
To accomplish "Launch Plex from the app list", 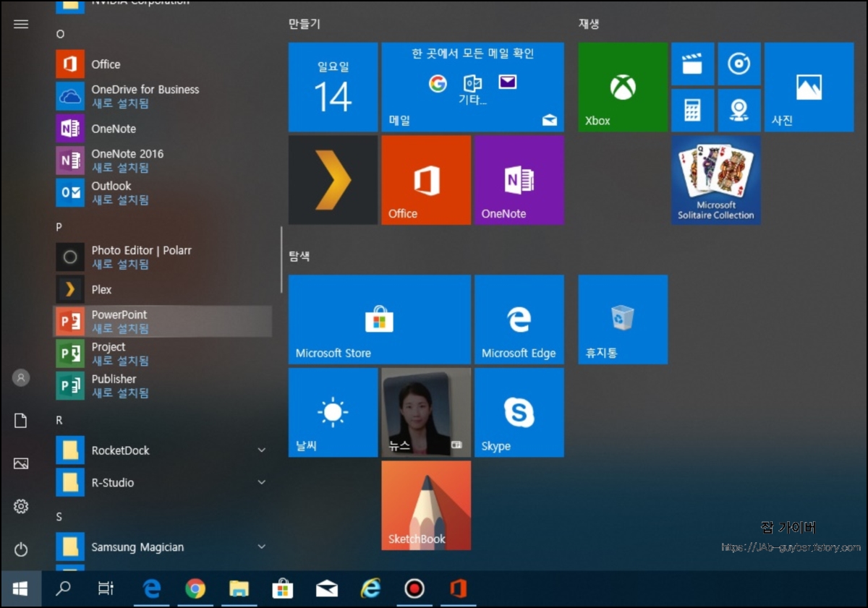I will [x=163, y=289].
